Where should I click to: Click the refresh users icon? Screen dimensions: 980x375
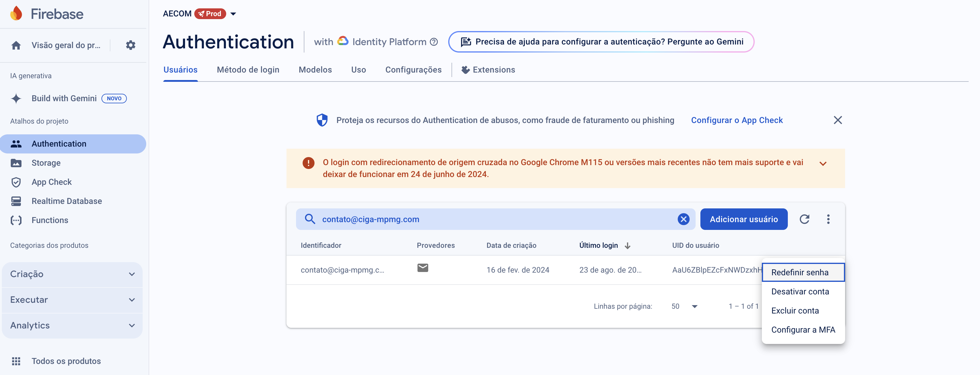pyautogui.click(x=804, y=219)
